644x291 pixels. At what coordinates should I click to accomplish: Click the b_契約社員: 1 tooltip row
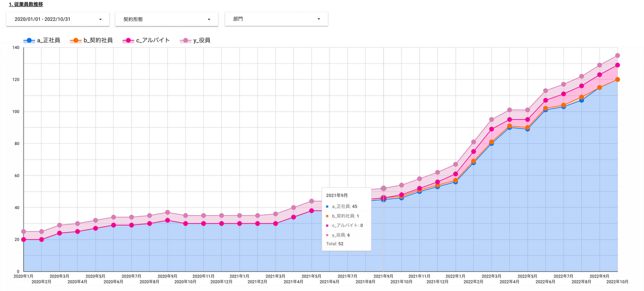click(342, 216)
